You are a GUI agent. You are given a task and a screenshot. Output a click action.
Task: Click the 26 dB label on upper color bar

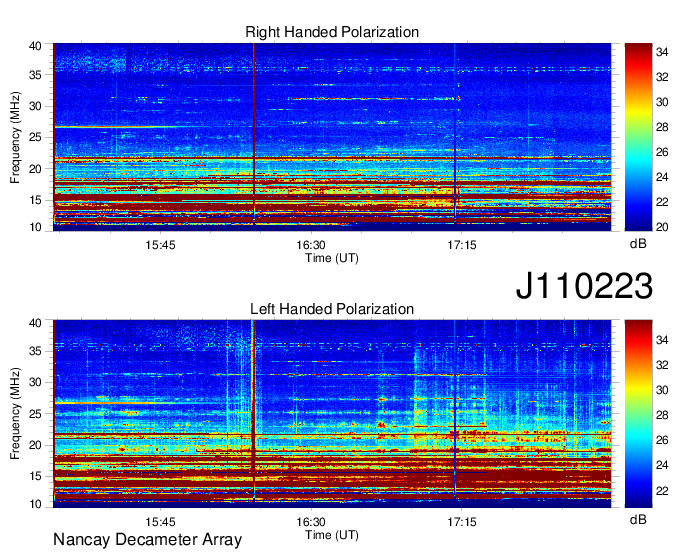point(662,152)
